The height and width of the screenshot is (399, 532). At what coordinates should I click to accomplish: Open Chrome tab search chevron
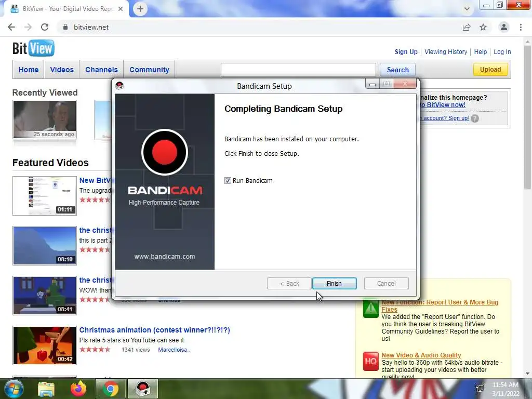(x=467, y=9)
